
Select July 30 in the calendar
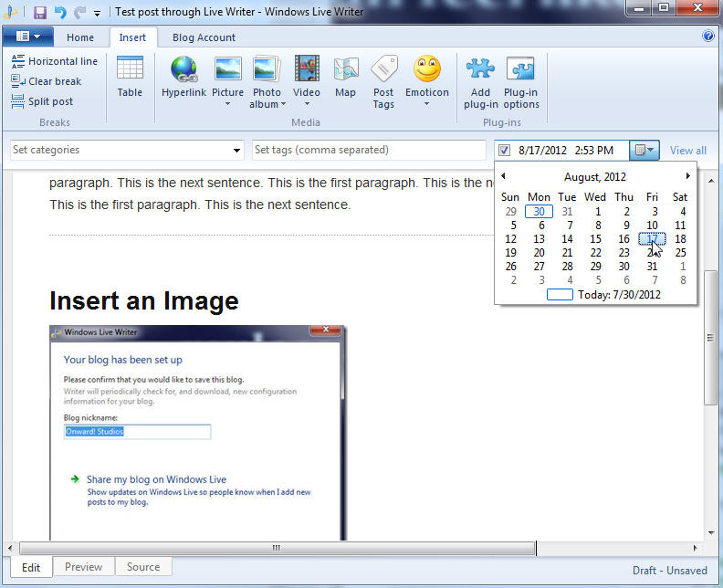click(x=539, y=212)
